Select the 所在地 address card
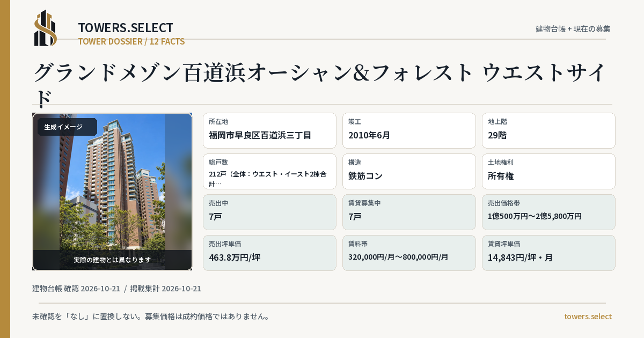The height and width of the screenshot is (338, 644). coord(269,130)
